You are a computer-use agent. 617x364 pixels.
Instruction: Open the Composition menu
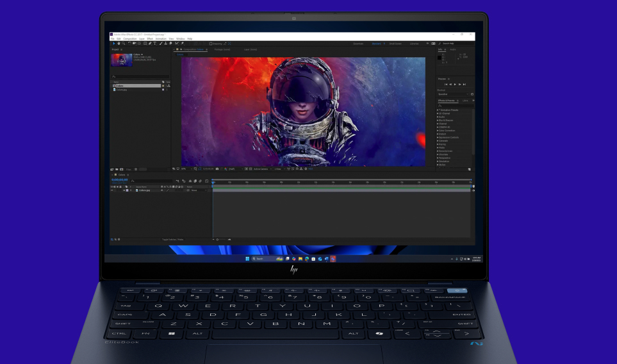pyautogui.click(x=130, y=38)
